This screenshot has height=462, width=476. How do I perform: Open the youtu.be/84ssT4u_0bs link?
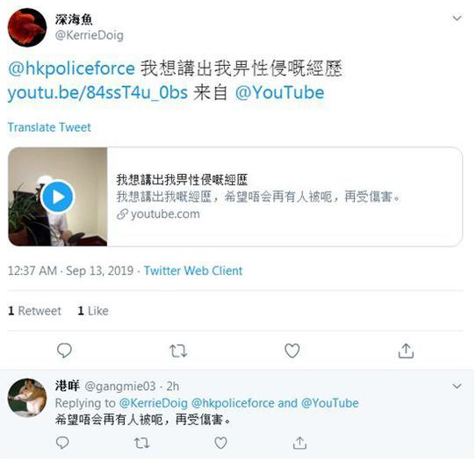[97, 92]
